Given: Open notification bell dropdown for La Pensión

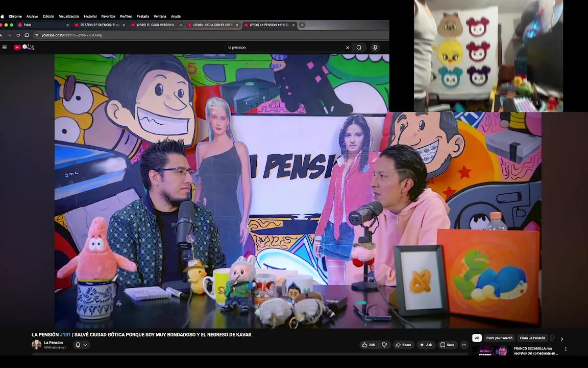Looking at the screenshot, I should coord(81,344).
